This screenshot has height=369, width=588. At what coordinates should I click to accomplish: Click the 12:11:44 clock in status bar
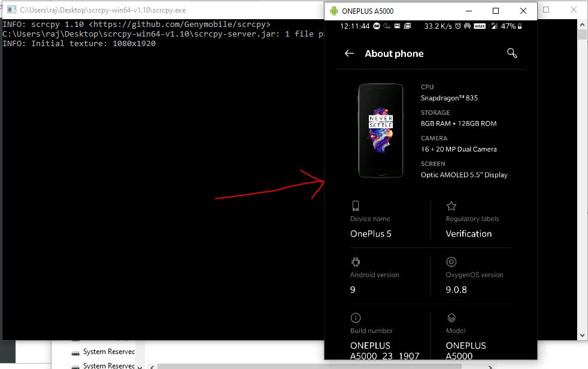coord(354,26)
